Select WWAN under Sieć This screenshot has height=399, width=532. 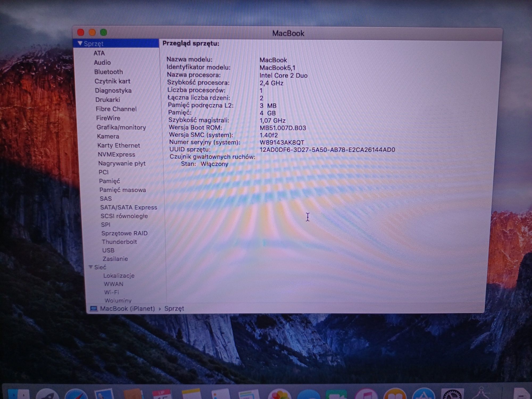tap(114, 284)
